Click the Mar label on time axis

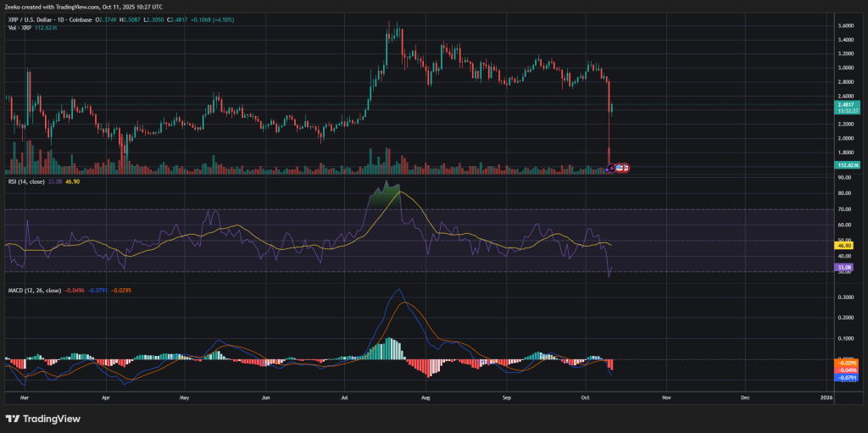[x=24, y=396]
